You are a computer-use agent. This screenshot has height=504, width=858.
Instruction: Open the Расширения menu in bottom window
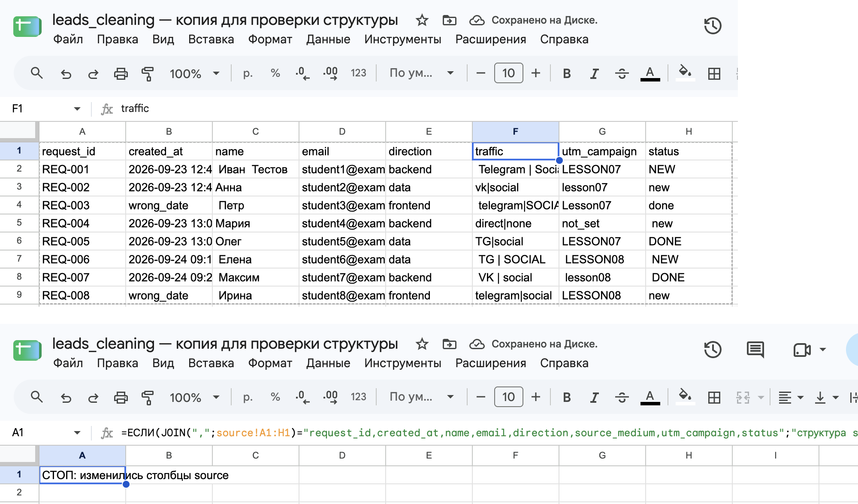tap(490, 363)
